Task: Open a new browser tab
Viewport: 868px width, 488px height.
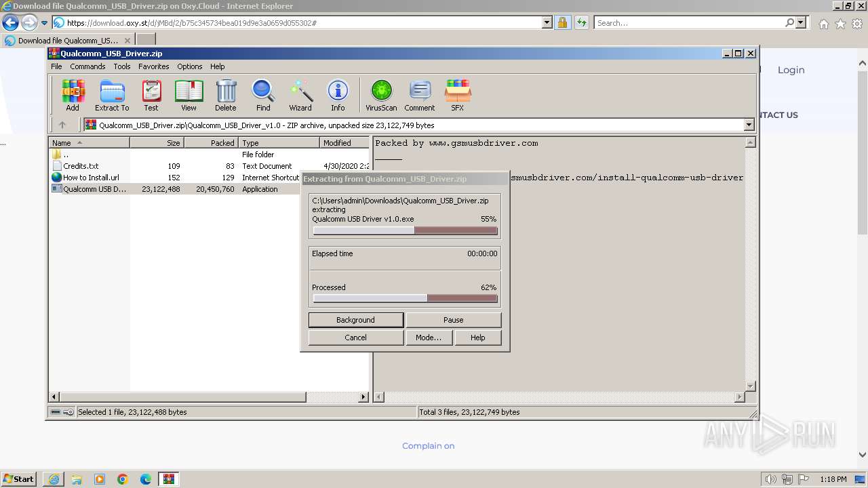Action: (x=146, y=40)
